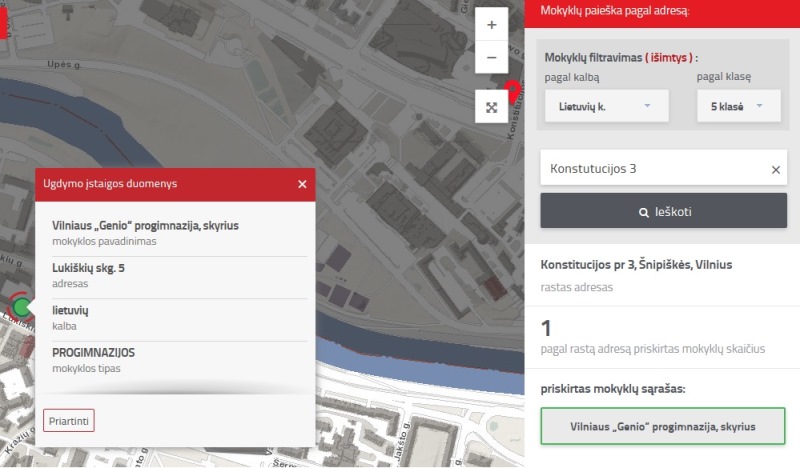
Task: Focus the address input Konstutucijos 3
Action: pos(655,168)
